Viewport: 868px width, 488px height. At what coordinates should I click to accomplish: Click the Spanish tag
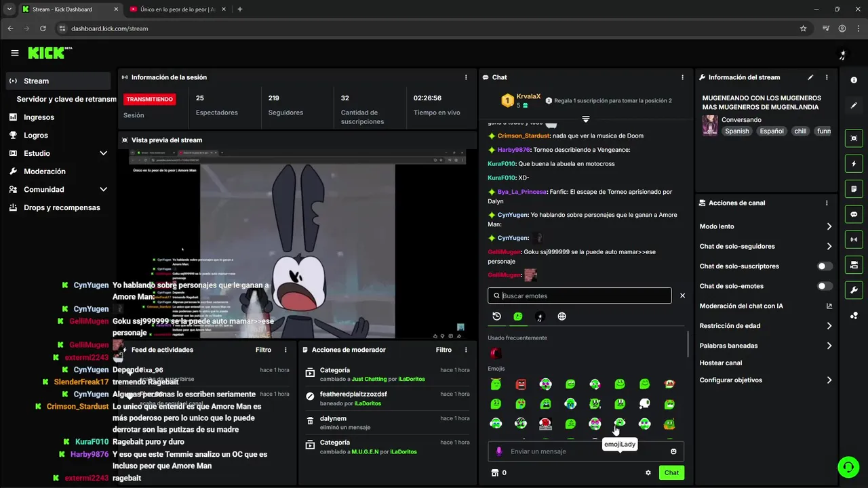coord(737,131)
